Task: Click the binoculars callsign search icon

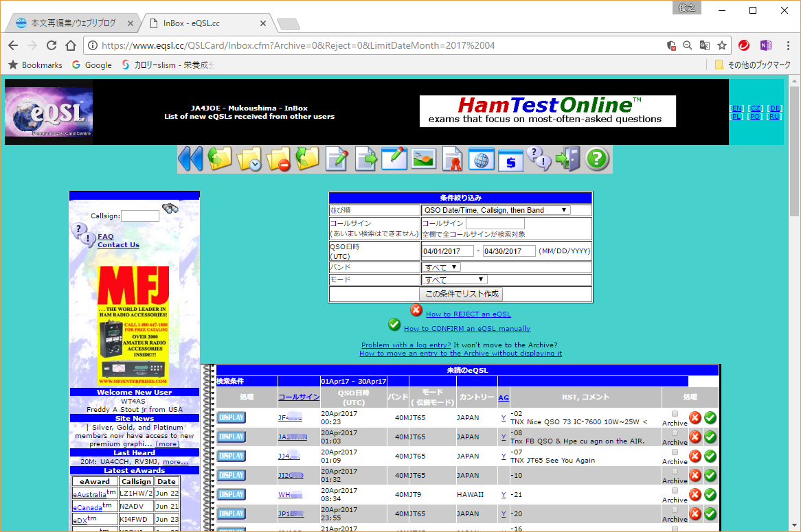Action: [x=170, y=208]
